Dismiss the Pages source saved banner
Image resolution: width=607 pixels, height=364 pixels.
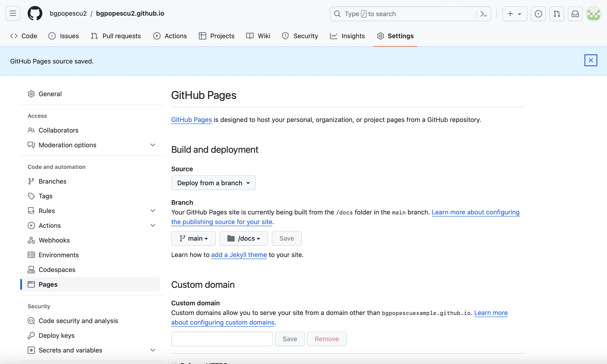[x=591, y=60]
